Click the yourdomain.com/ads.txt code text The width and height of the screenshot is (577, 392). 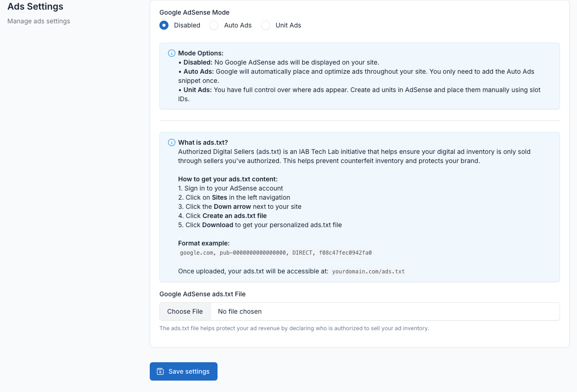coord(369,272)
